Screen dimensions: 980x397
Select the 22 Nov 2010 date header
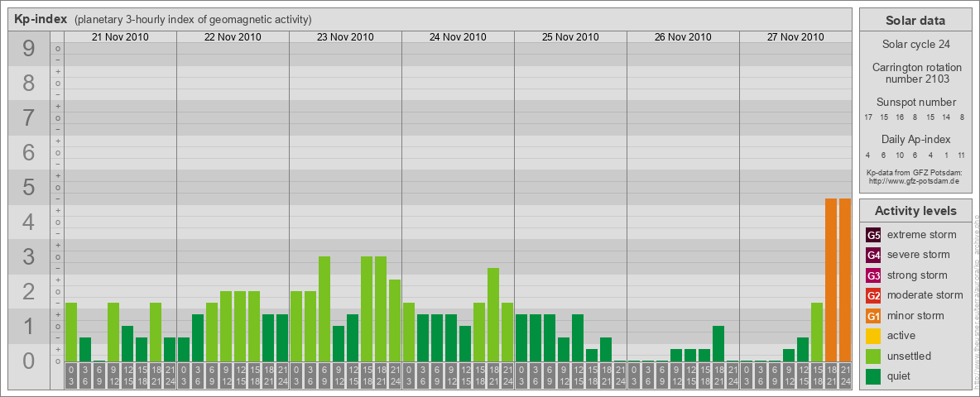[x=233, y=37]
